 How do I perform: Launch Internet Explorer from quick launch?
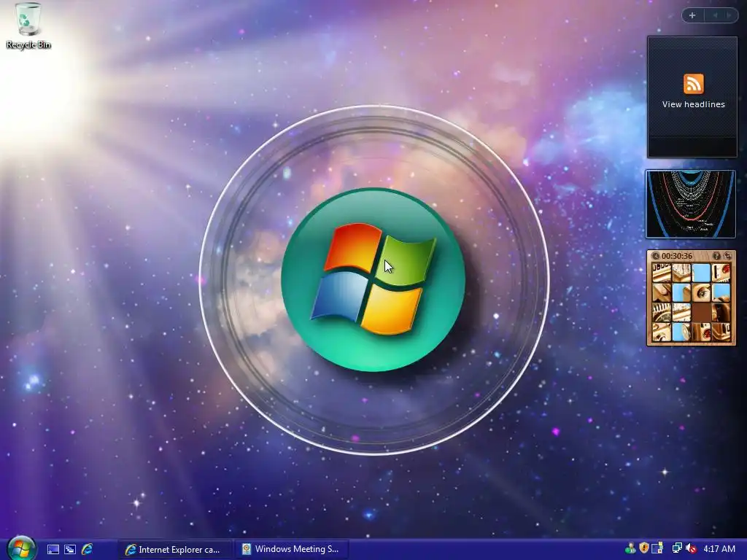(x=88, y=550)
